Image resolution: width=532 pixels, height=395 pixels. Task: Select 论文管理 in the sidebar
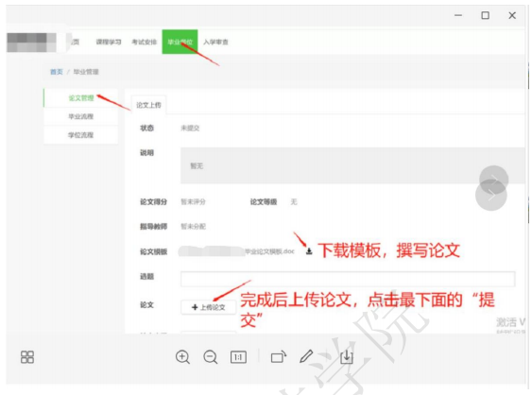point(81,98)
